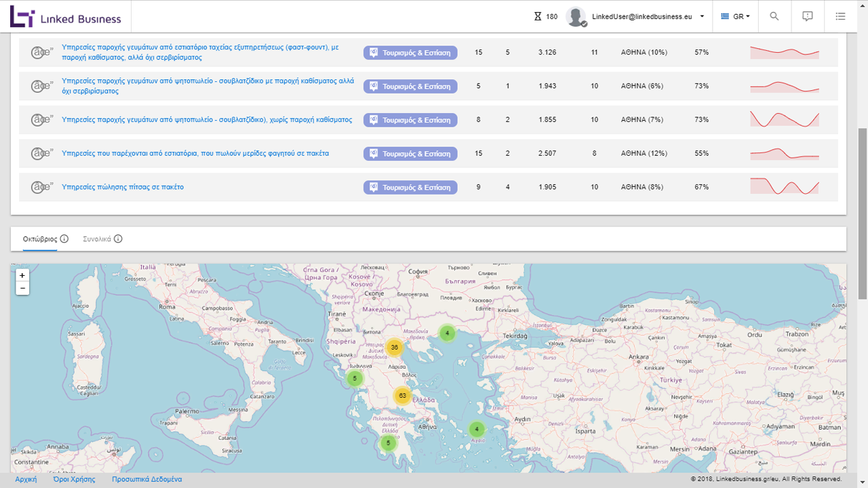
Task: Click the 3.126 value in first row
Action: coord(547,52)
